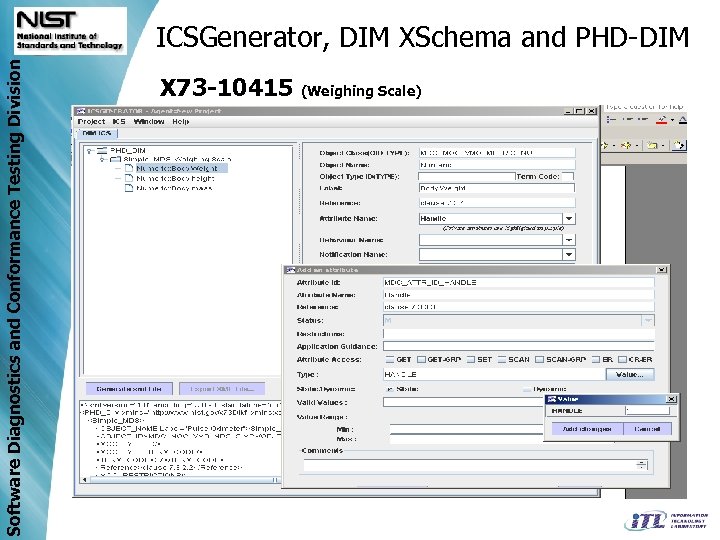This screenshot has height=540, width=720.
Task: Click the Labels field showing Body Weight
Action: click(x=497, y=188)
